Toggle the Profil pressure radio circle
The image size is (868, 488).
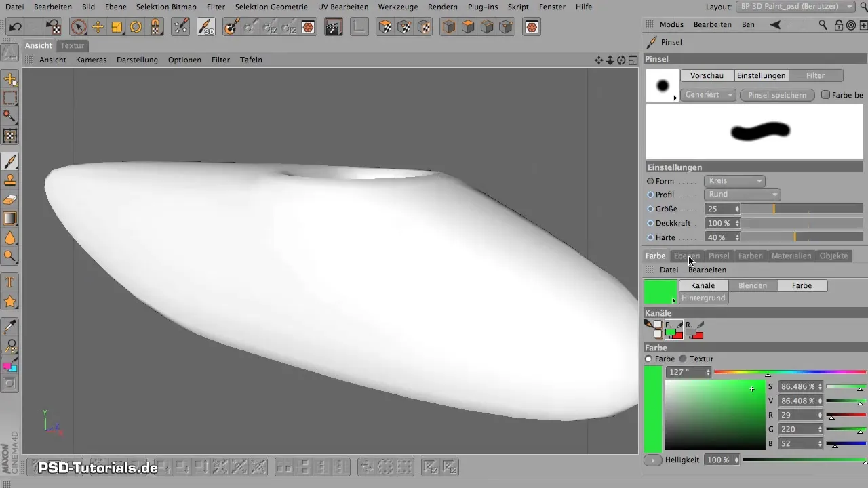(x=650, y=195)
